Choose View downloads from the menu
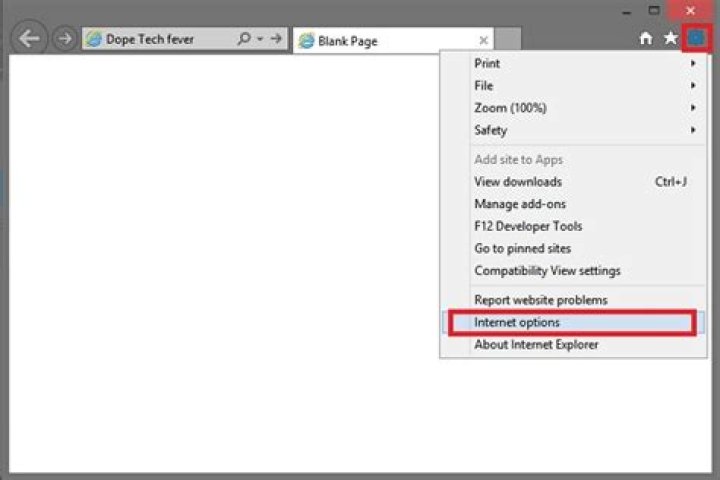Image resolution: width=720 pixels, height=480 pixels. tap(573, 182)
